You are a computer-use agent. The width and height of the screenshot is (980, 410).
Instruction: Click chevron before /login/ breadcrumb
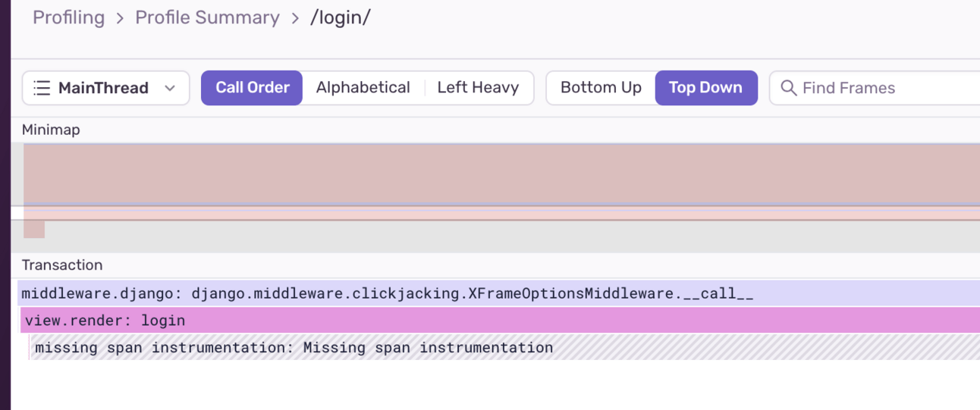pos(295,18)
